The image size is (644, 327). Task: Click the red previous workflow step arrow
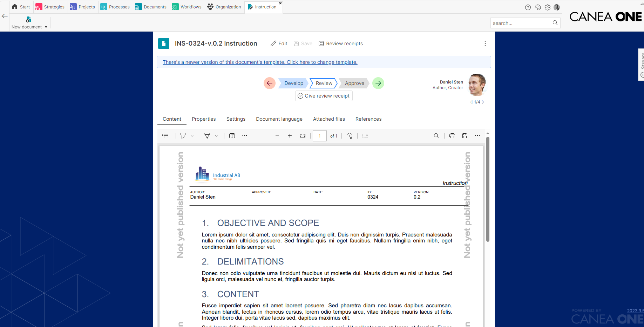pos(269,83)
